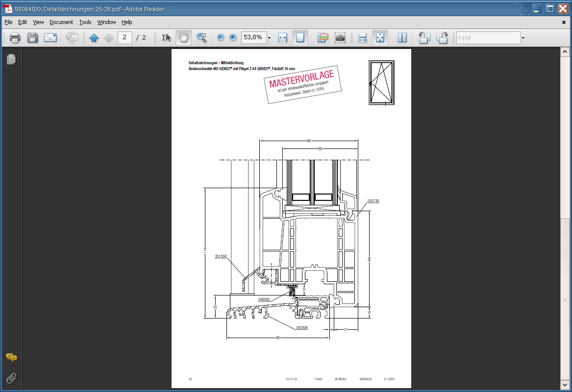
Task: Toggle Fit Width view
Action: click(x=283, y=38)
